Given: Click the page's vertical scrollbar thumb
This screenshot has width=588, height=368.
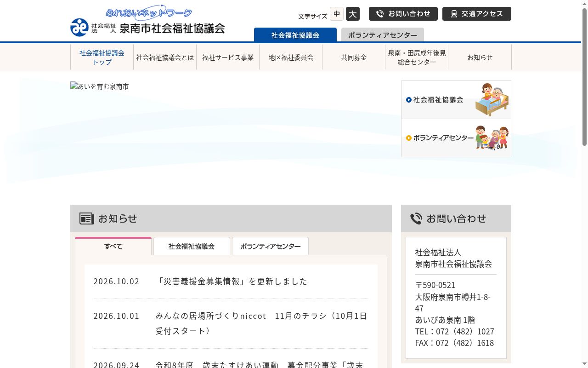Looking at the screenshot, I should [x=584, y=77].
